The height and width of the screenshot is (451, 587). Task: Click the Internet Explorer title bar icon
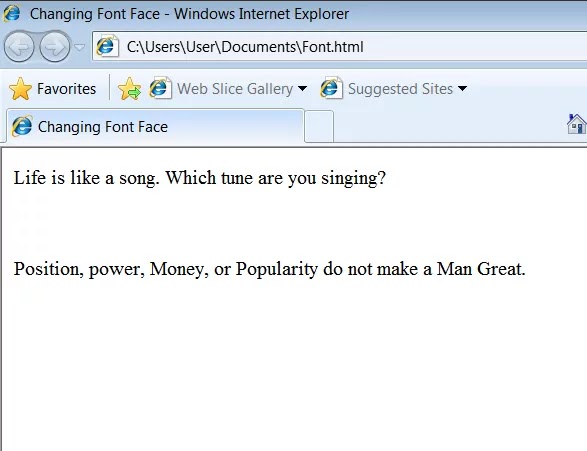click(x=12, y=14)
